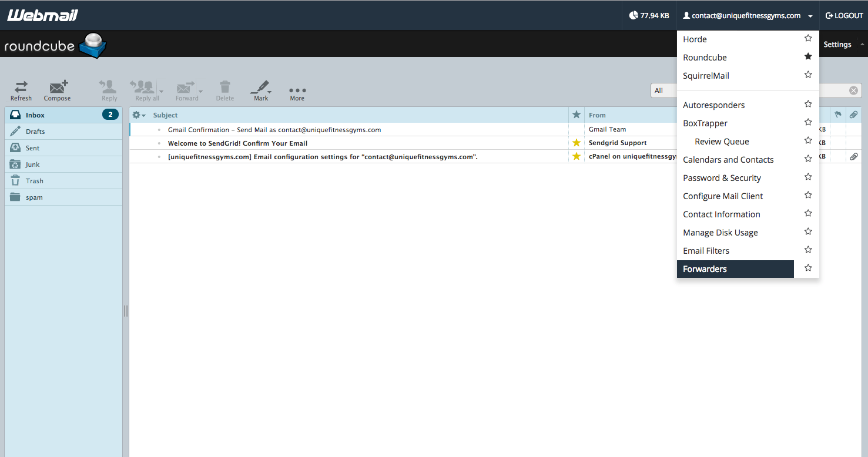Select the Sent folder
This screenshot has height=457, width=868.
63,148
